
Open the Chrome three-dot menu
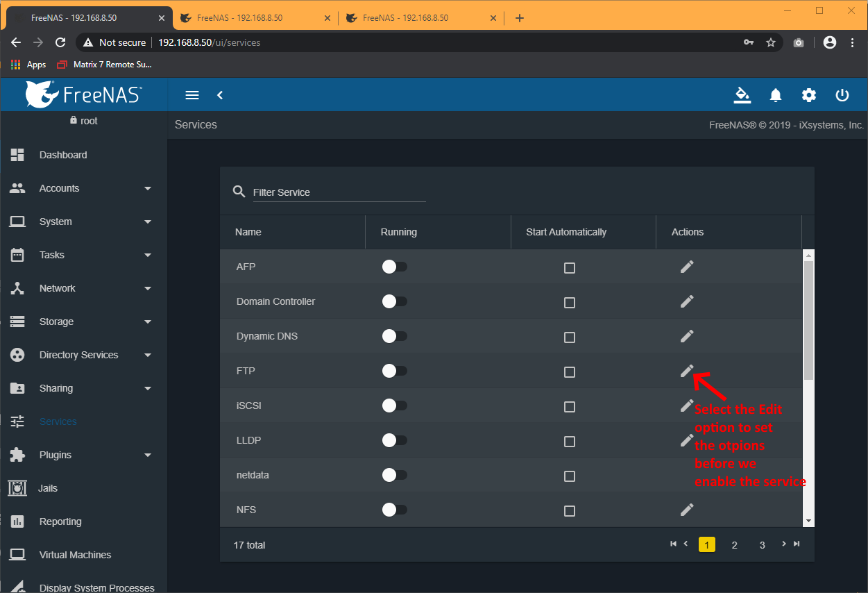[851, 42]
